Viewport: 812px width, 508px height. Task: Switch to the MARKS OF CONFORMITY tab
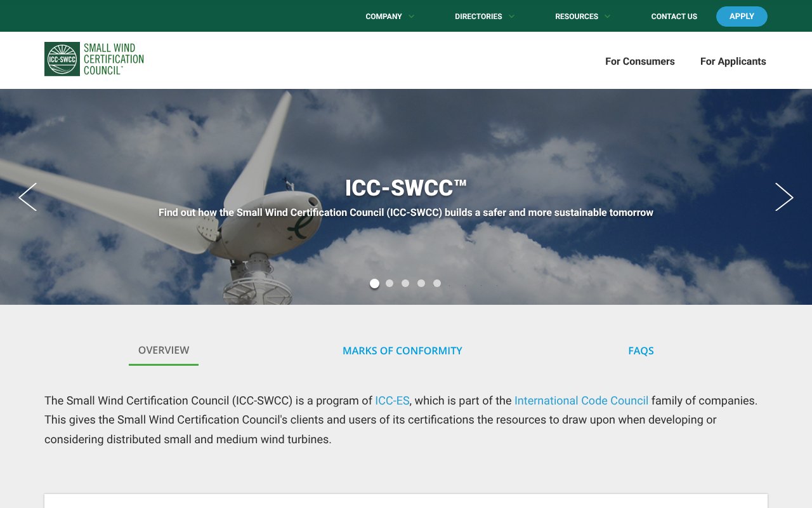tap(402, 350)
